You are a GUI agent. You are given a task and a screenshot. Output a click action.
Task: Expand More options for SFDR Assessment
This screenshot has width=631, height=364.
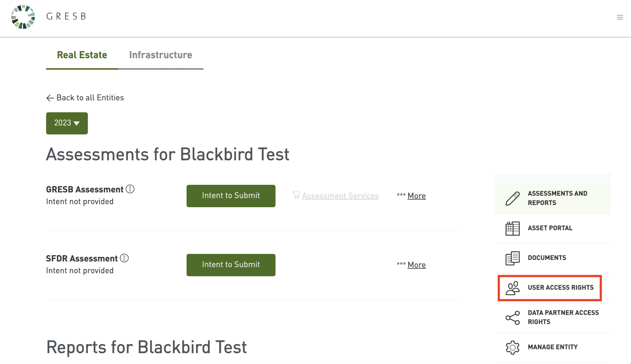click(x=416, y=265)
